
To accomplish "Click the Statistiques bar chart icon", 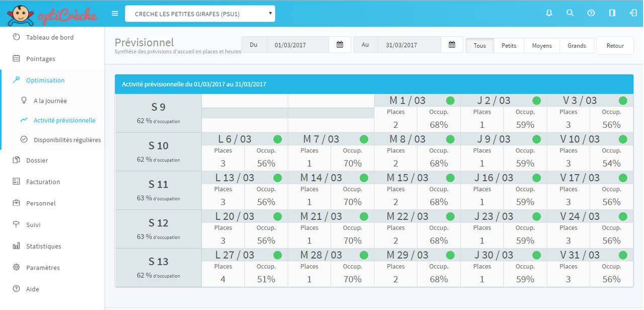I will pos(16,246).
